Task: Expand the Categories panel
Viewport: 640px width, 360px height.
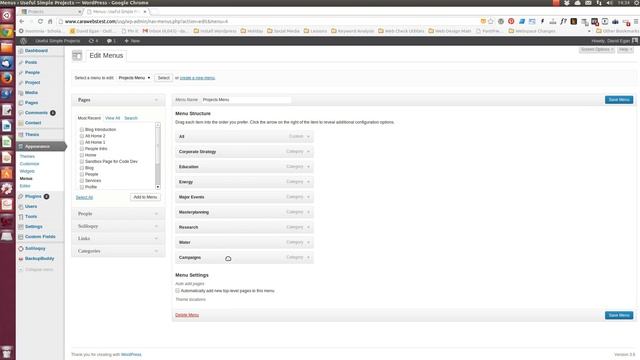Action: [x=156, y=251]
